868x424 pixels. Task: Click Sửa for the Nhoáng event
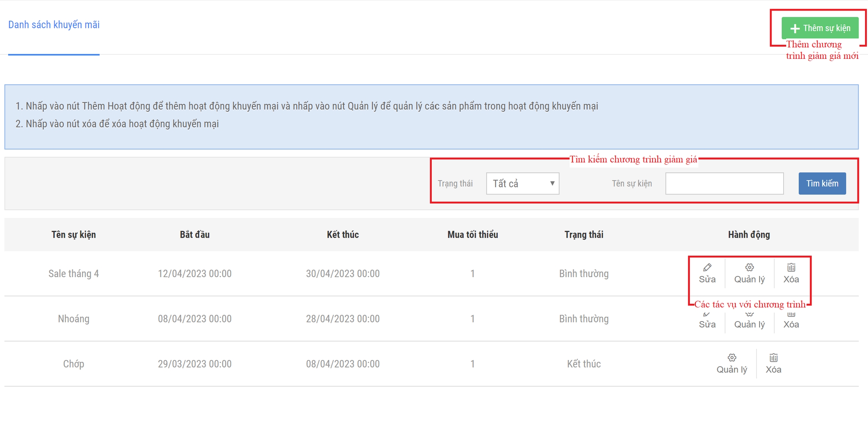coord(707,323)
